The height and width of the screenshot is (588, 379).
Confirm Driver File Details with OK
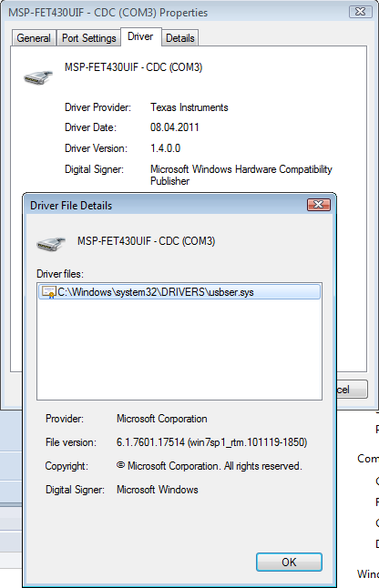coord(289,562)
